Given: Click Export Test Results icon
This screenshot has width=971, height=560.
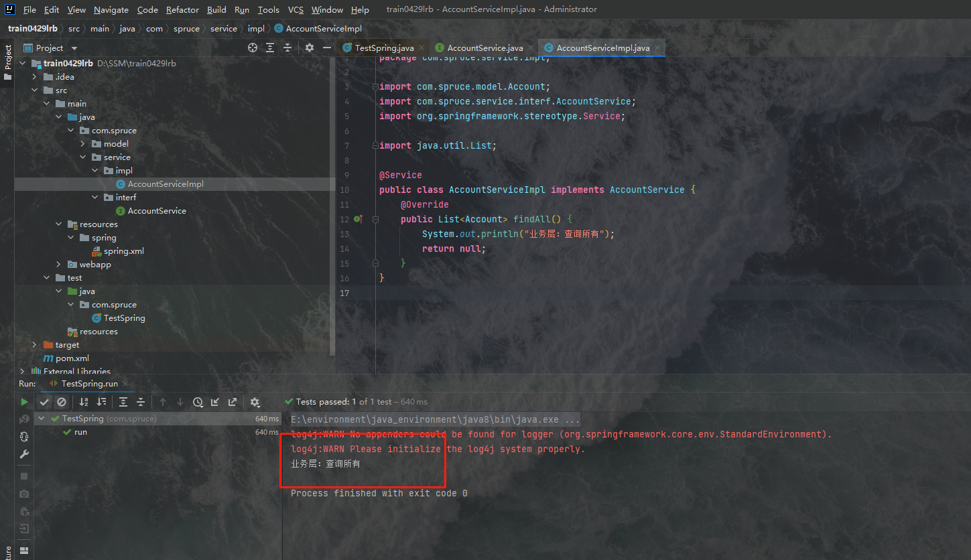Looking at the screenshot, I should (233, 402).
